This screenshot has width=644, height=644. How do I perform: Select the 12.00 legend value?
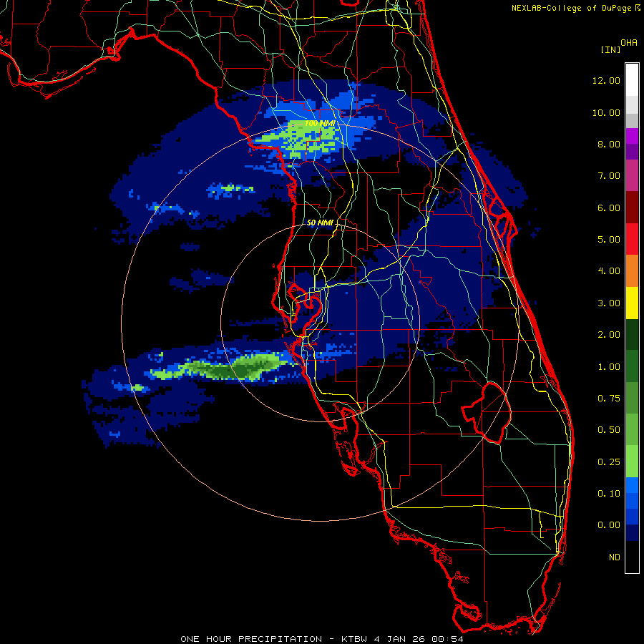coord(606,80)
